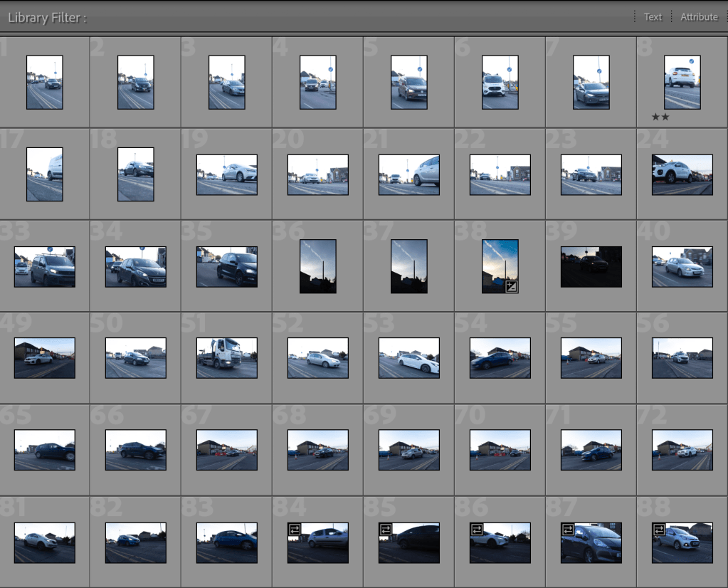The height and width of the screenshot is (588, 728).
Task: Open the Attribute library filter tab
Action: pos(699,17)
